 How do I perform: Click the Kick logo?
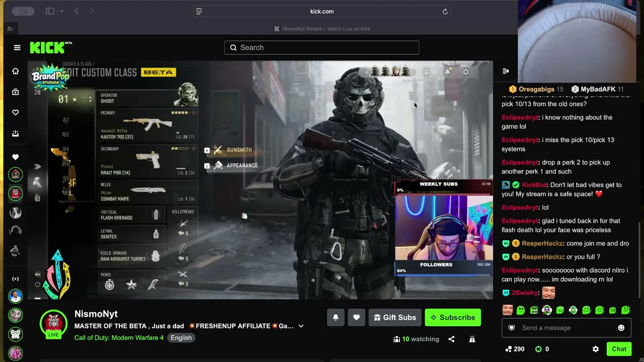point(51,47)
